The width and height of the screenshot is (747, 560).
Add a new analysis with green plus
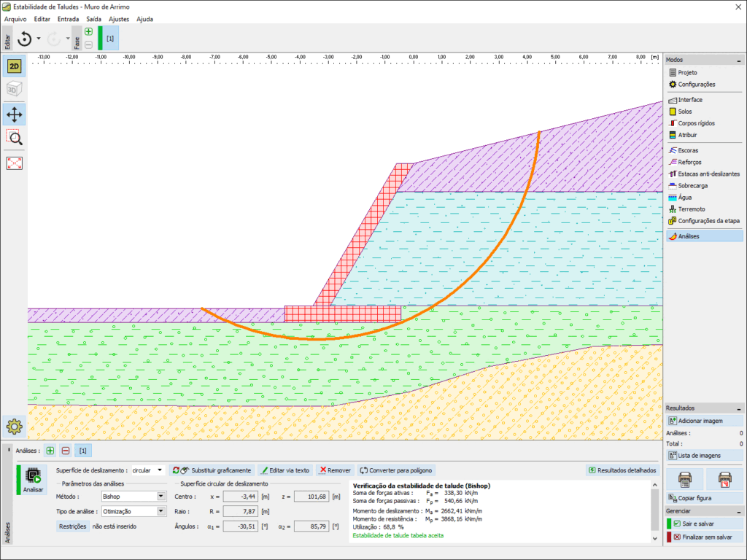pyautogui.click(x=50, y=451)
